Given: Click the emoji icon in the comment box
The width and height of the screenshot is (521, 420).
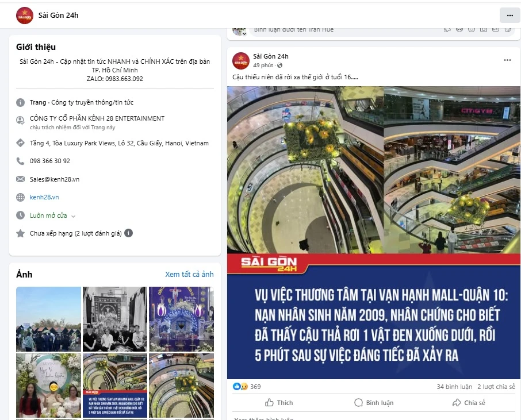Looking at the screenshot, I should coord(471,29).
